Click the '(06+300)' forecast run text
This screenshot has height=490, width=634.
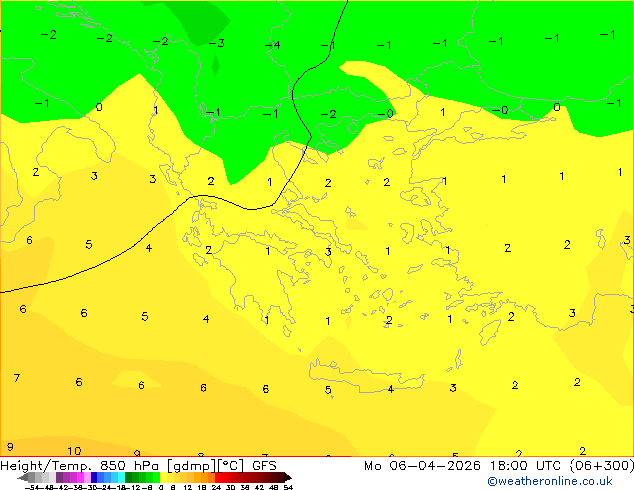click(x=602, y=466)
